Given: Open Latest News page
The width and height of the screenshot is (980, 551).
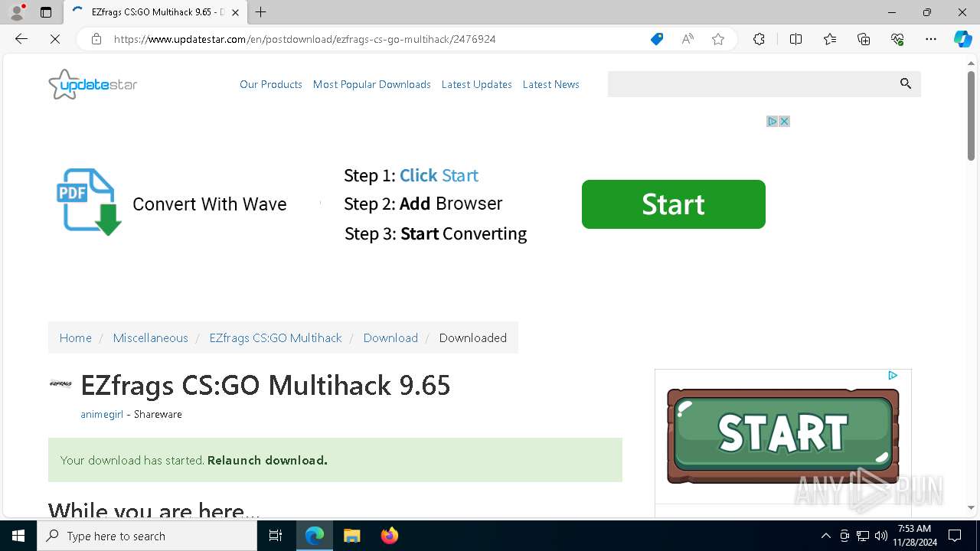Looking at the screenshot, I should tap(551, 84).
